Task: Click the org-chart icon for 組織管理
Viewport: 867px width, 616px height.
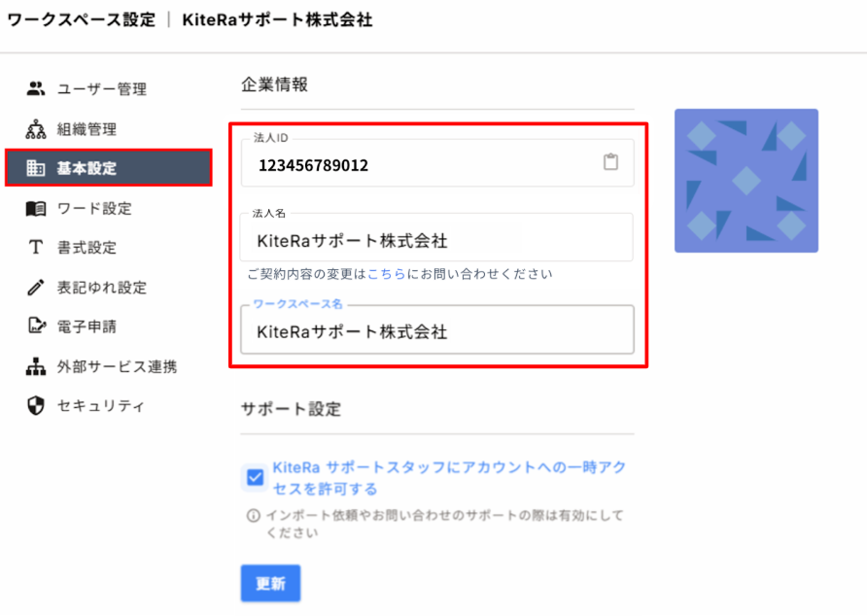Action: (36, 129)
